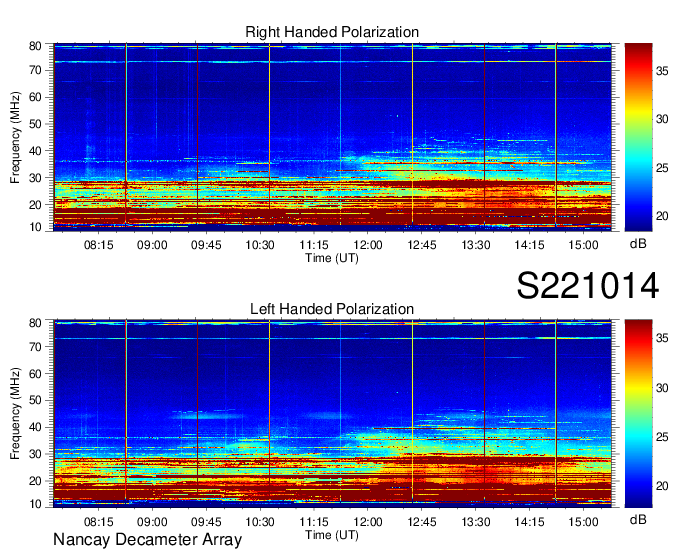
Task: Click the 10:30 time tick on the right-handed plot
Action: tap(260, 245)
